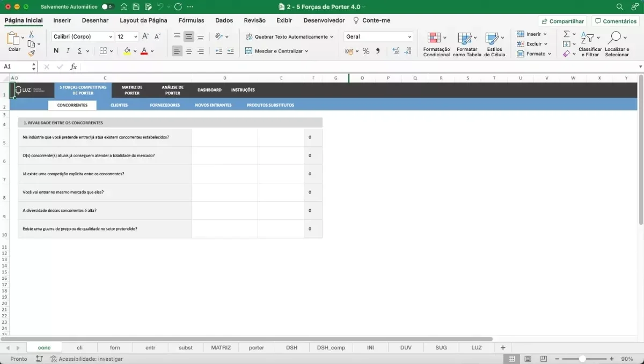The image size is (644, 364).
Task: Open Formatação Condicional tool
Action: click(x=436, y=44)
